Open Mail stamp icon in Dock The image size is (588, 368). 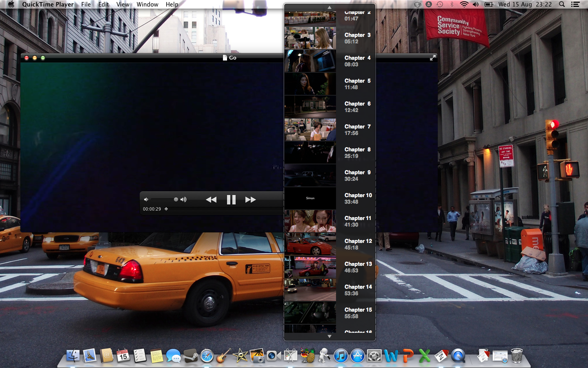90,355
